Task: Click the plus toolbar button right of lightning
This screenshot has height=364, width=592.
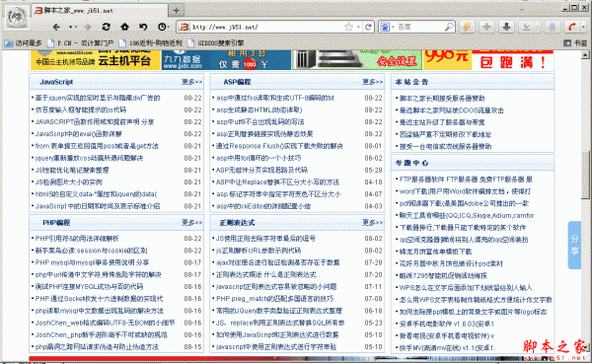Action: 486,27
